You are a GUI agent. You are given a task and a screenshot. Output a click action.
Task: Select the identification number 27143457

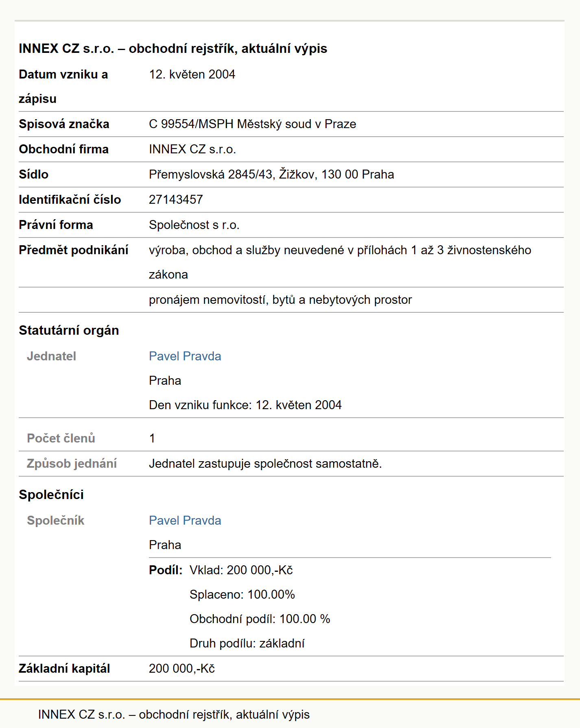[x=176, y=200]
